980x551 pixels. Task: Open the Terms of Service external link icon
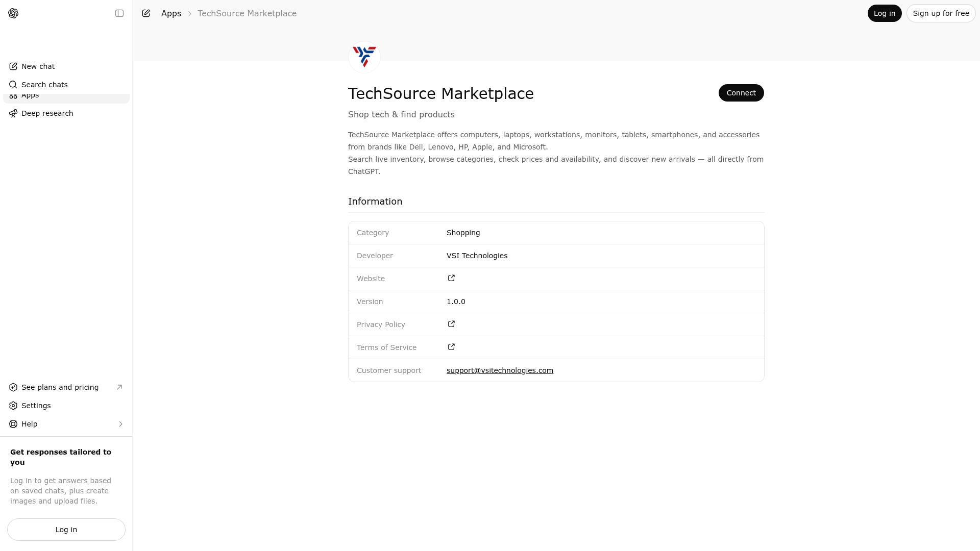click(x=451, y=347)
